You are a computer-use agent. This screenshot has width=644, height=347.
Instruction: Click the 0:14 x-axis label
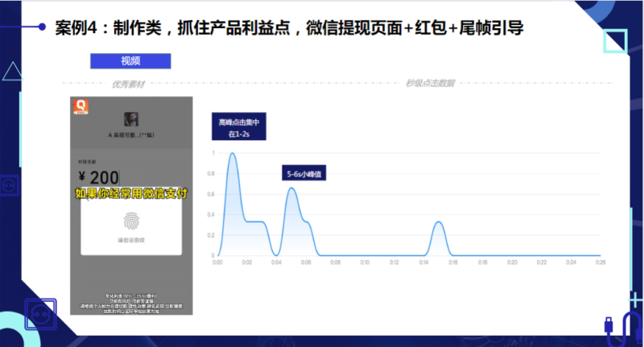[x=424, y=262]
